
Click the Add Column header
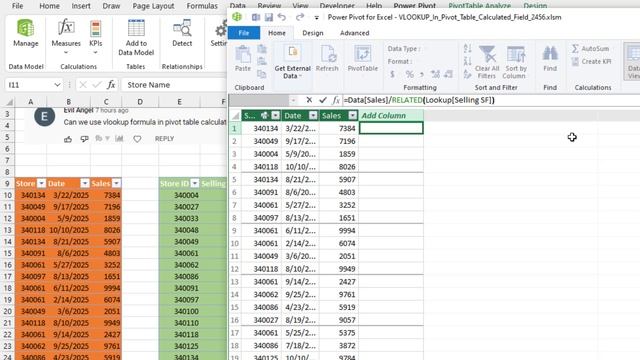tap(391, 116)
